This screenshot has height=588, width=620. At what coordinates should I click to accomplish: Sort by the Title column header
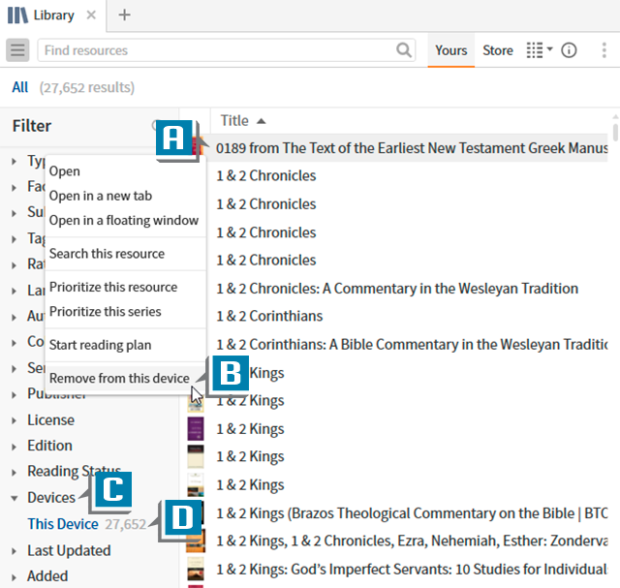pyautogui.click(x=235, y=120)
